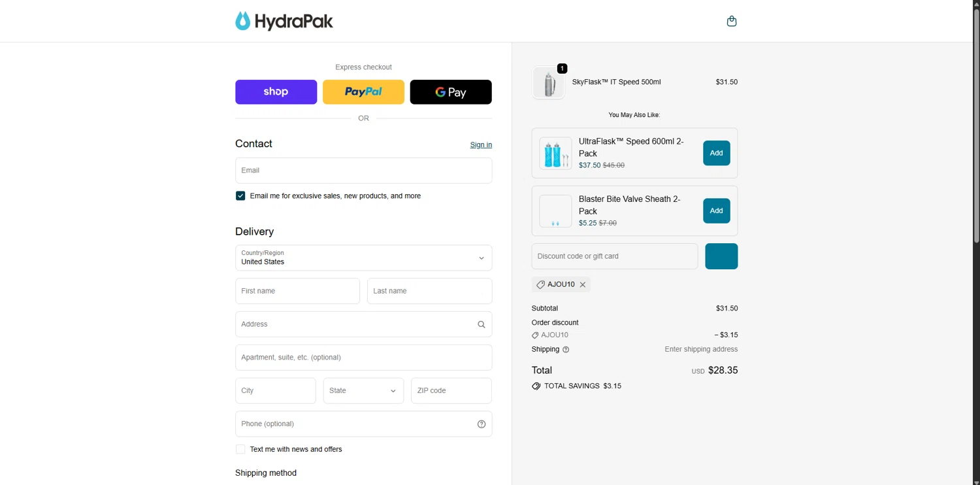Click the address search magnifier icon
Viewport: 980px width, 485px height.
(x=482, y=324)
